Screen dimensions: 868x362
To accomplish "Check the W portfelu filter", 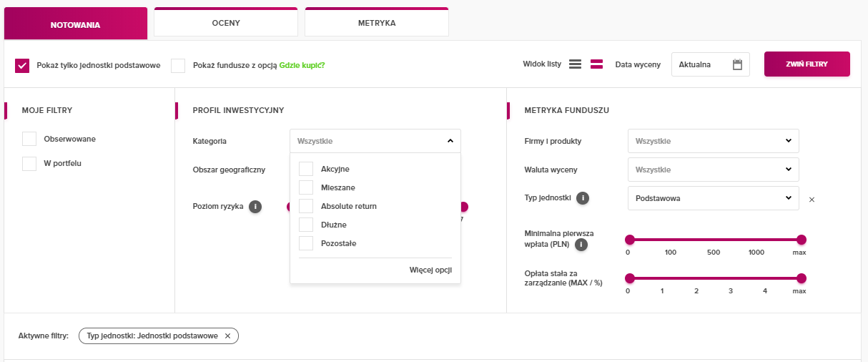I will pos(29,163).
